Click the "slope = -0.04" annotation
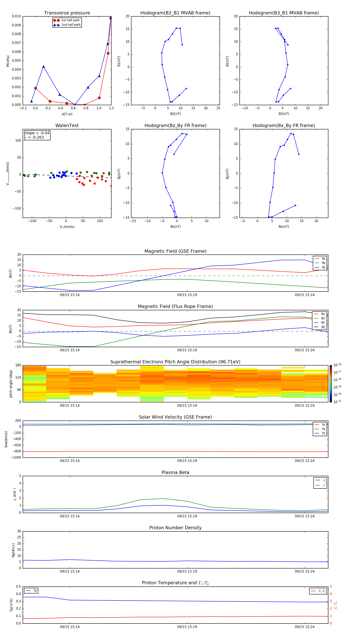Image resolution: width=351 pixels, height=644 pixels. (x=37, y=133)
